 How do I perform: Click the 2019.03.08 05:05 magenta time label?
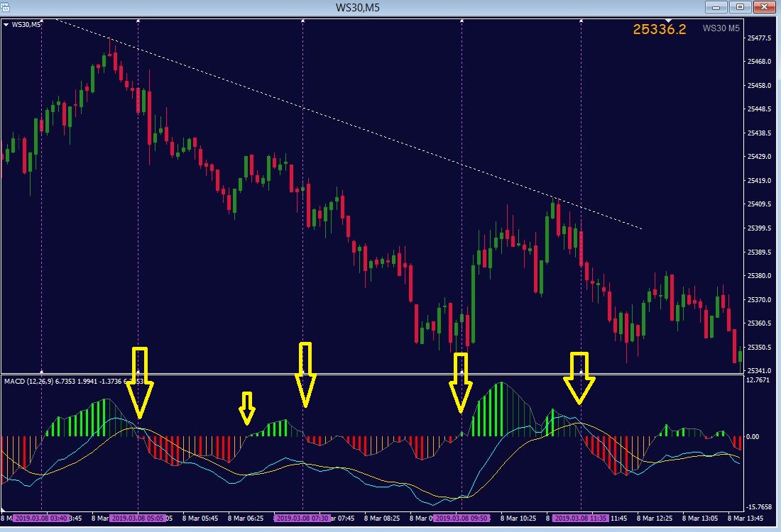pos(138,518)
